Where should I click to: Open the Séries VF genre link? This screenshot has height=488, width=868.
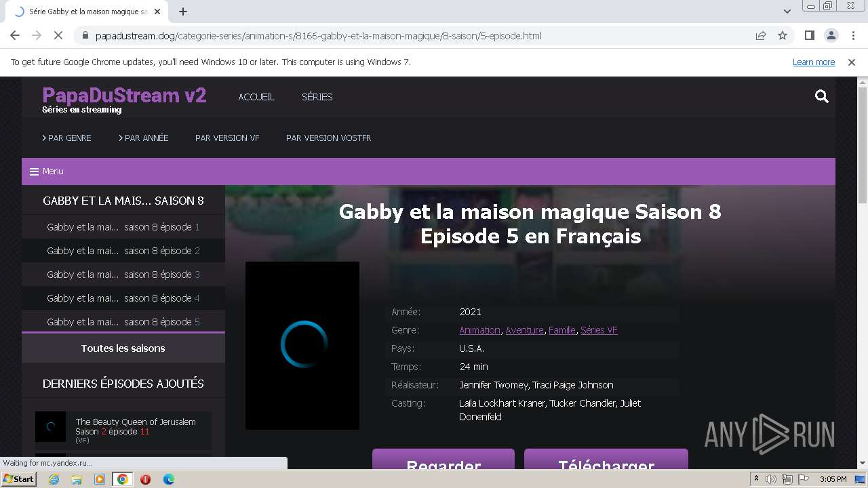click(x=599, y=330)
